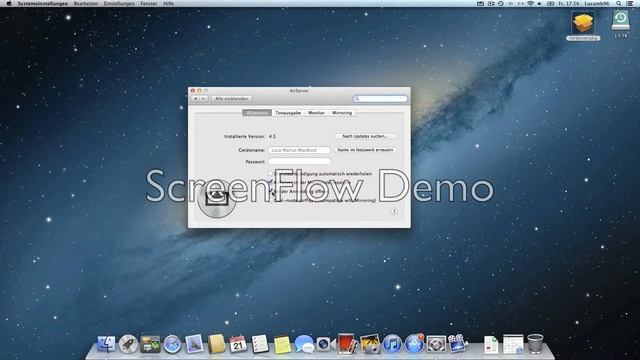
Task: Open Fenster menu
Action: click(149, 3)
